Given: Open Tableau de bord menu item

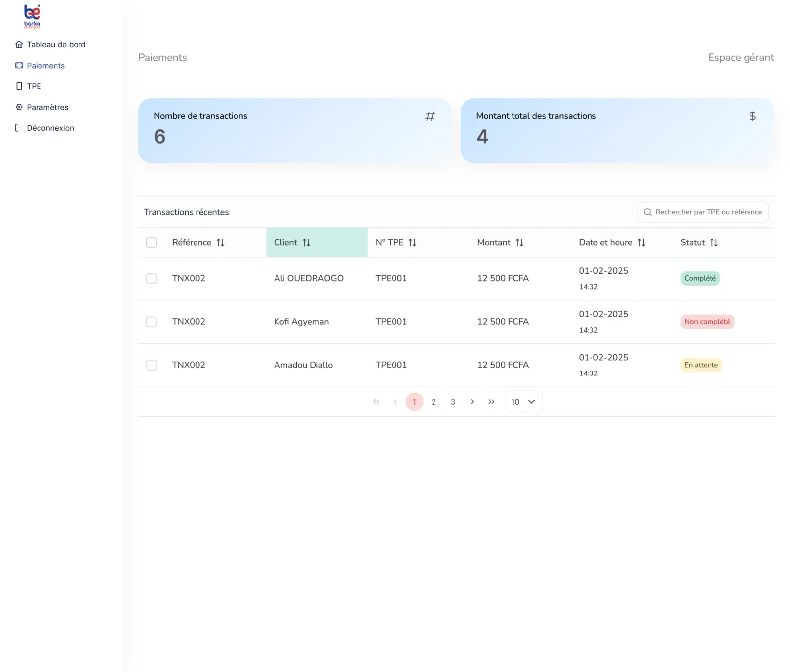Looking at the screenshot, I should 50,45.
